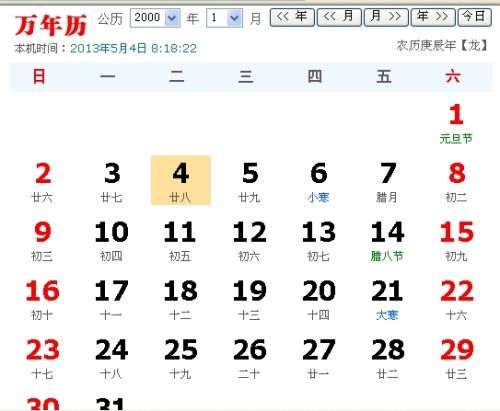Select day 29 with lunar 廿三
Viewport: 500px width, 411px height.
tap(456, 359)
